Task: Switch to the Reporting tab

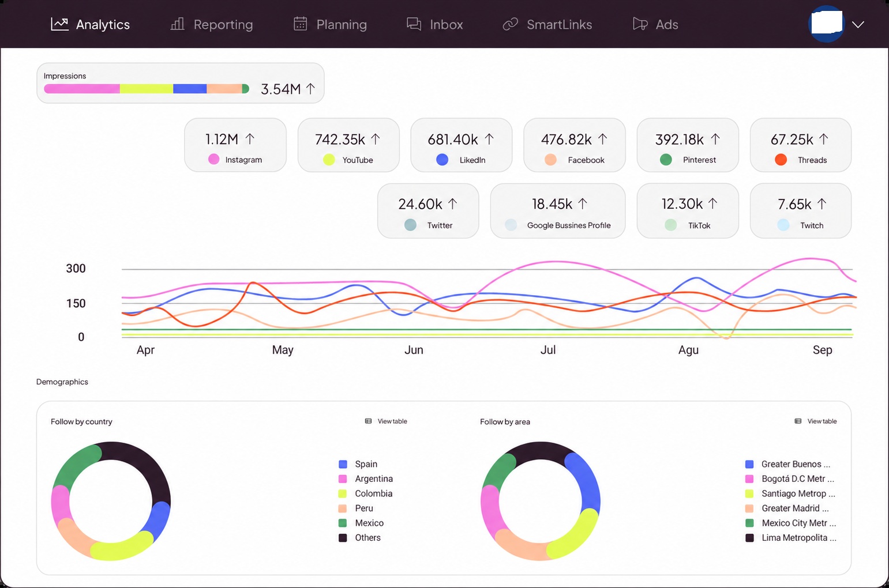Action: click(x=211, y=24)
